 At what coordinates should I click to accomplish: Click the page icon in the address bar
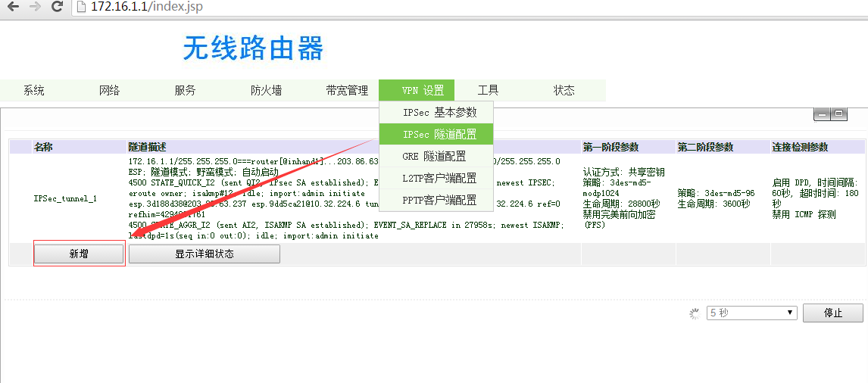pos(82,7)
